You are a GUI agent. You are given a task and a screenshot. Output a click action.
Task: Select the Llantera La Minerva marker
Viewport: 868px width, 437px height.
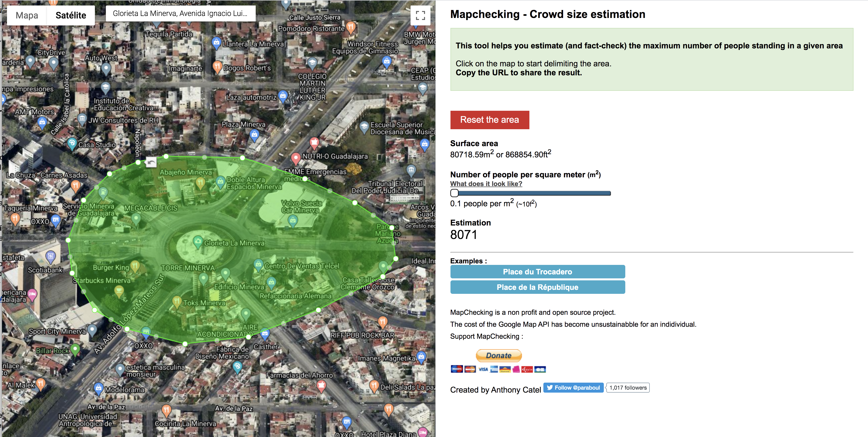click(x=216, y=43)
